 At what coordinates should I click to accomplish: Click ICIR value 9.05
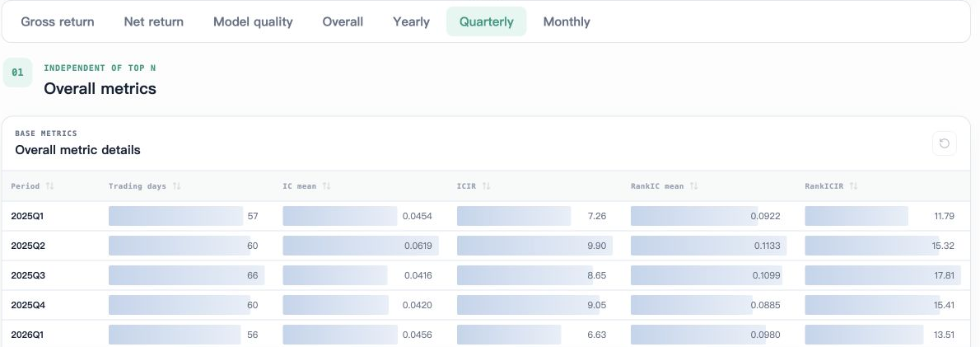click(597, 305)
